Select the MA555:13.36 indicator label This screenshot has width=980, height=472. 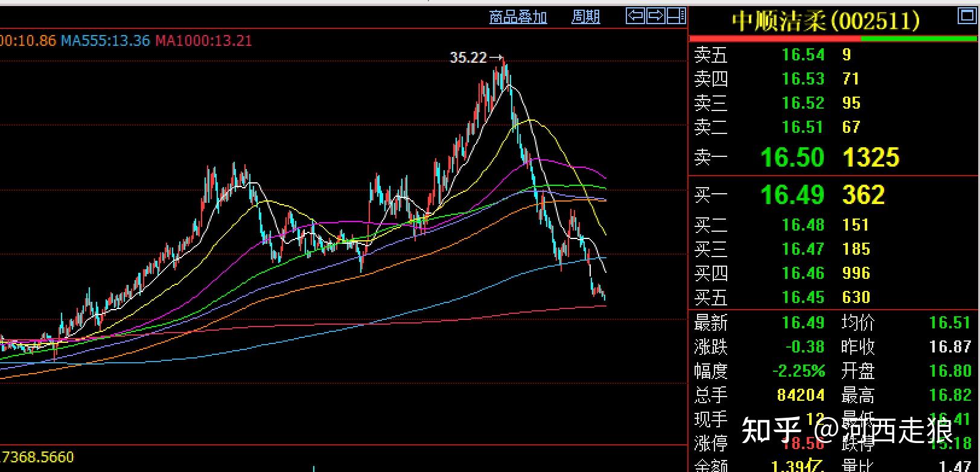pos(105,41)
